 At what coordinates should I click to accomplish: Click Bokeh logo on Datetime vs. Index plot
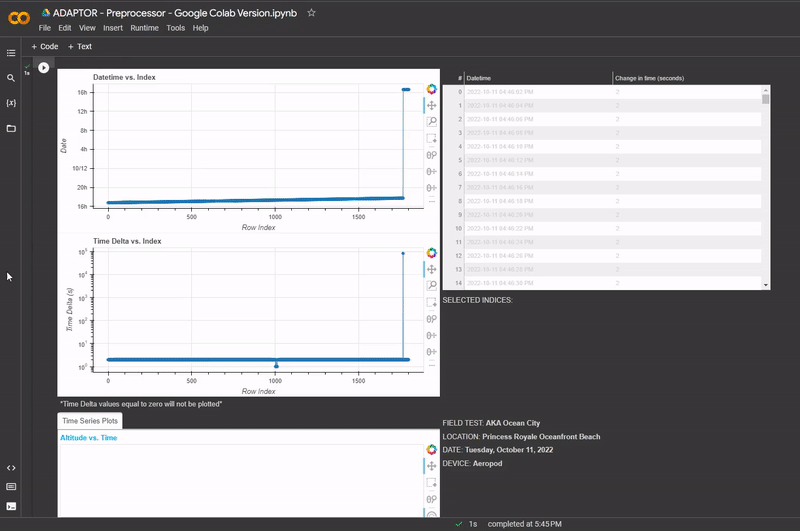tap(432, 89)
